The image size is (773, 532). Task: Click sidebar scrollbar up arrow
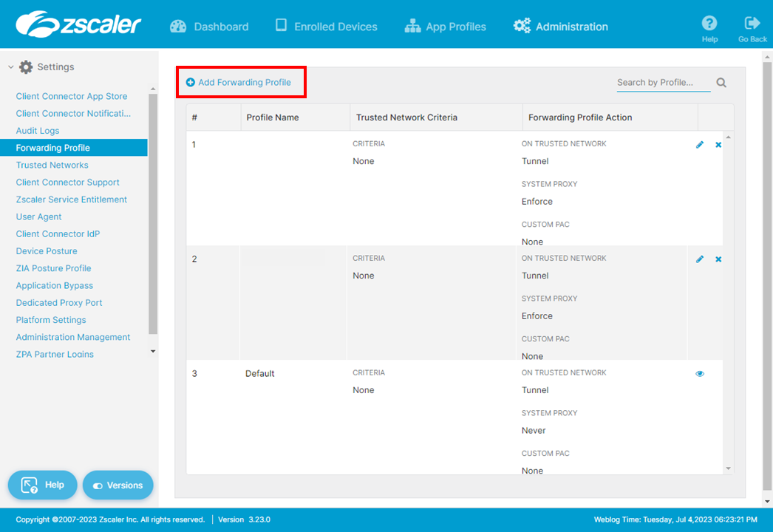(x=153, y=89)
